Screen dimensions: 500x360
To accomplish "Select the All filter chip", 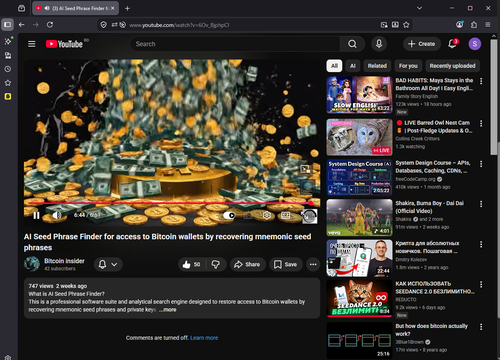I will tap(334, 66).
